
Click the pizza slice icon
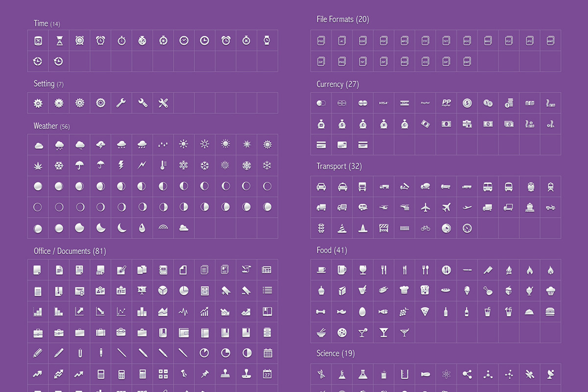(x=425, y=311)
